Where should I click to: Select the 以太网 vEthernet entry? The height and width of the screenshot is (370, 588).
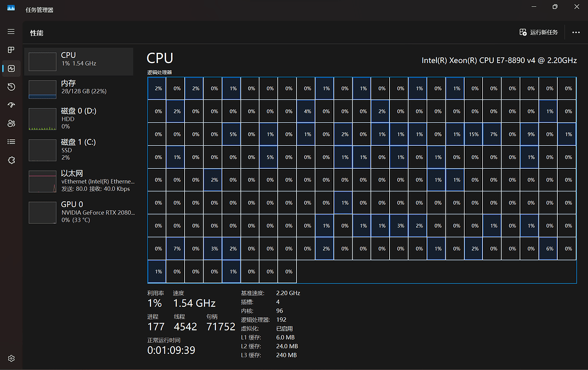click(x=79, y=181)
